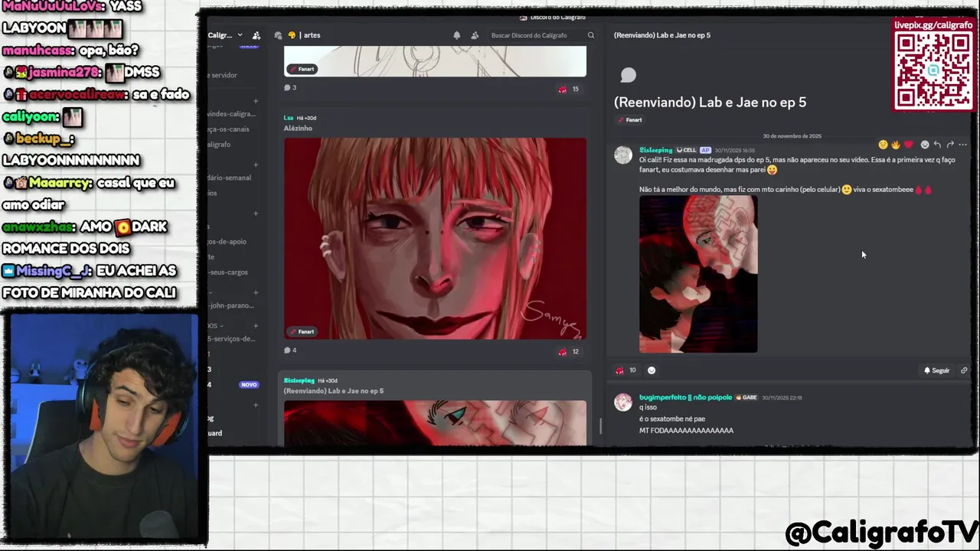Open the (Reenviando) Lab e Jae forum card title

pyautogui.click(x=334, y=391)
